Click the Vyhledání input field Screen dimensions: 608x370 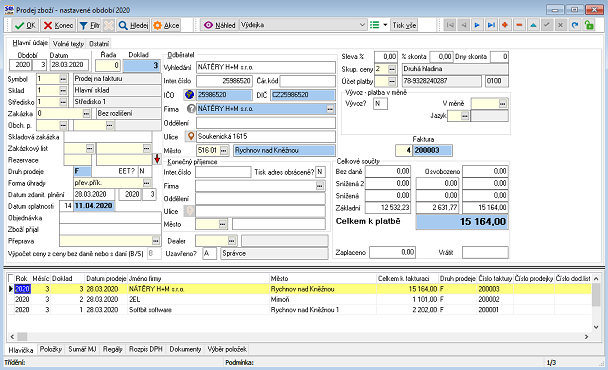(x=266, y=67)
